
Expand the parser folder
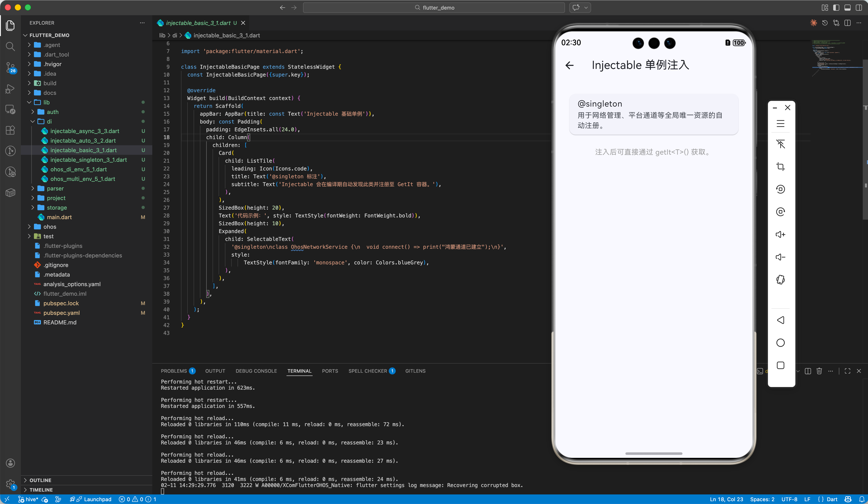tap(55, 188)
